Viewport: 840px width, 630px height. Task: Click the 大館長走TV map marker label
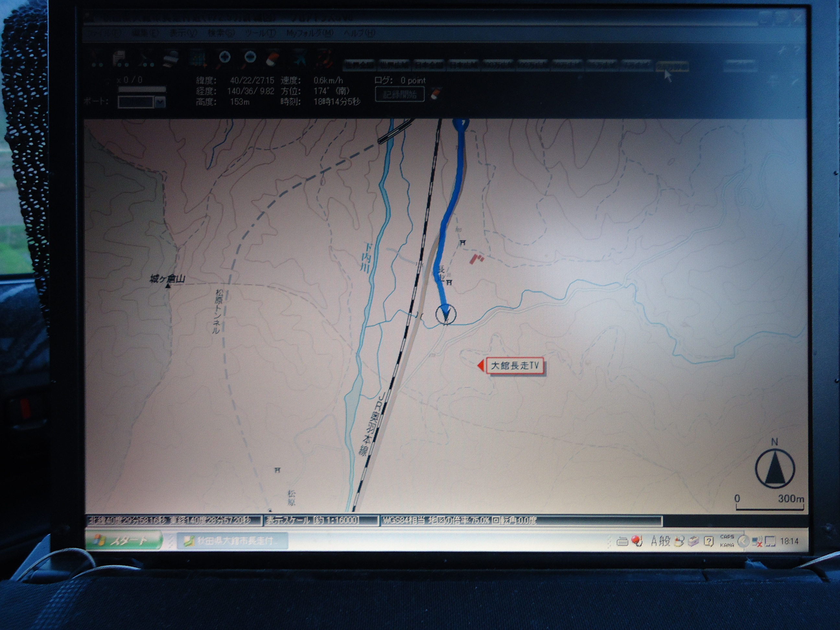click(x=515, y=366)
